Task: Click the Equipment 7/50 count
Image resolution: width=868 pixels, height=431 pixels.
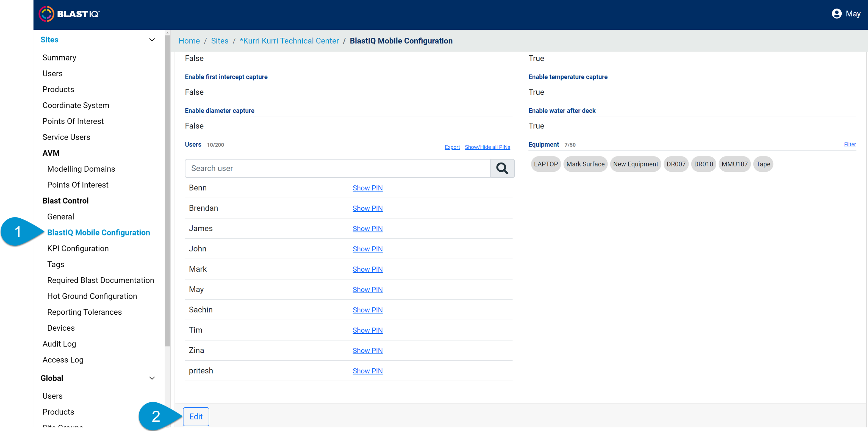Action: [570, 145]
